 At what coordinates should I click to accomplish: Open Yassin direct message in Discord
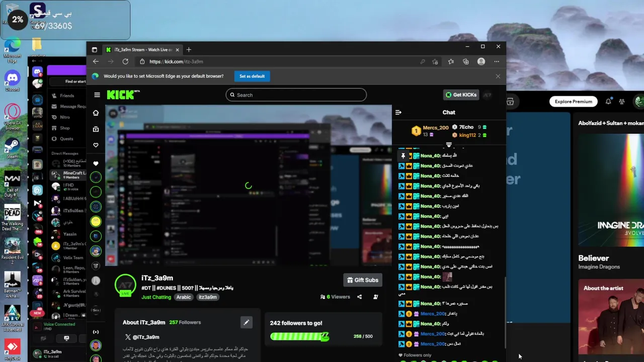pos(69,234)
